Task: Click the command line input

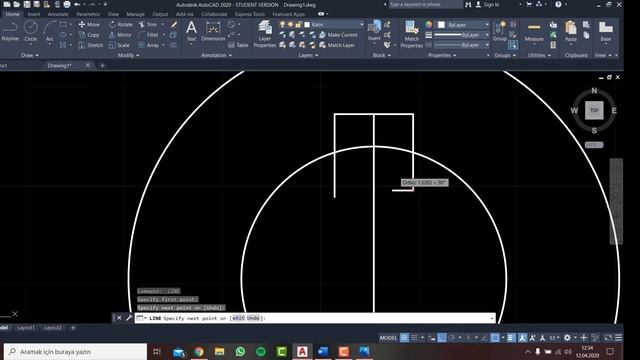Action: coord(315,318)
